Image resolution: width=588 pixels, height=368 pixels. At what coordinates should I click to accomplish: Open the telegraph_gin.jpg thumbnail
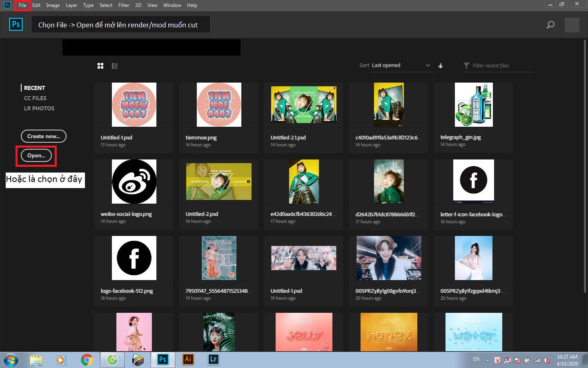pos(474,105)
